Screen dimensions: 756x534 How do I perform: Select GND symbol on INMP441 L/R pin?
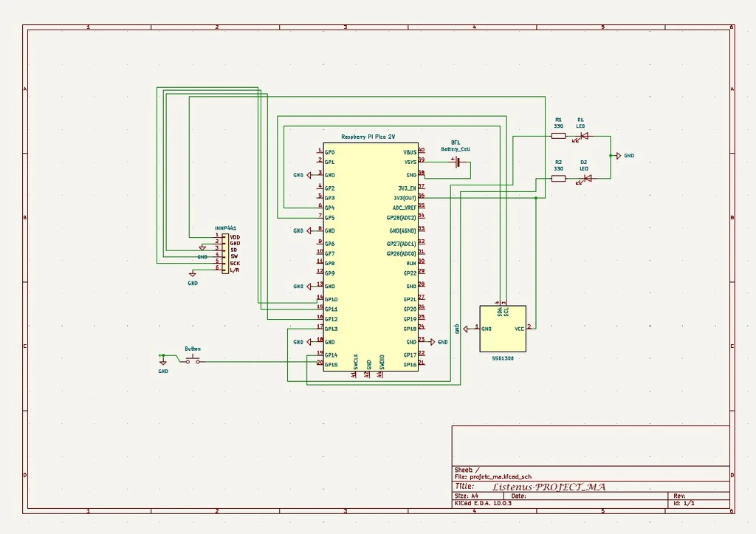click(x=193, y=275)
